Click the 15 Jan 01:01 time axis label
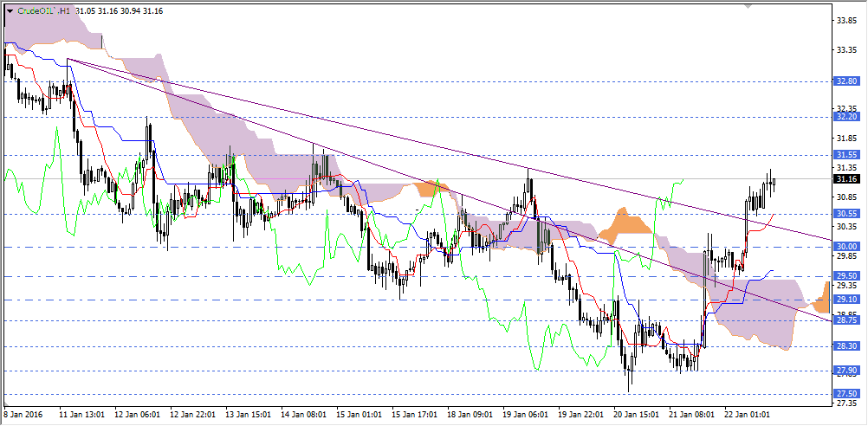The width and height of the screenshot is (868, 426). [357, 415]
